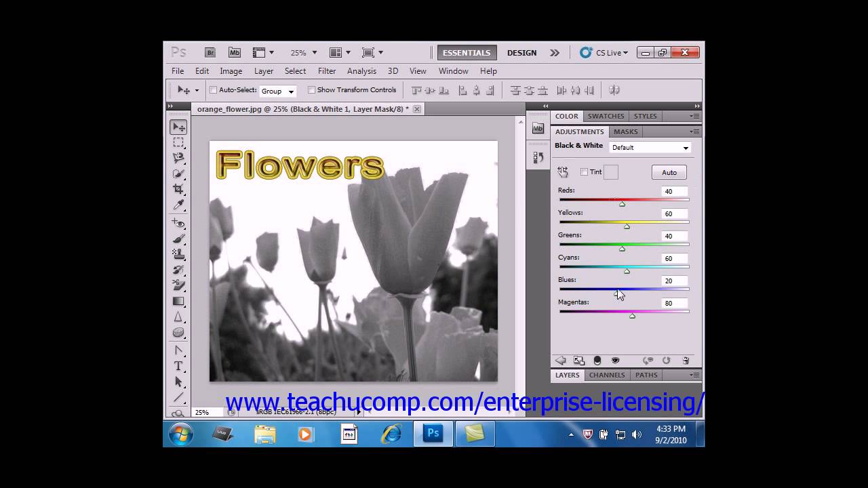The height and width of the screenshot is (488, 868).
Task: Click the Essentials workspace button
Action: pos(467,52)
